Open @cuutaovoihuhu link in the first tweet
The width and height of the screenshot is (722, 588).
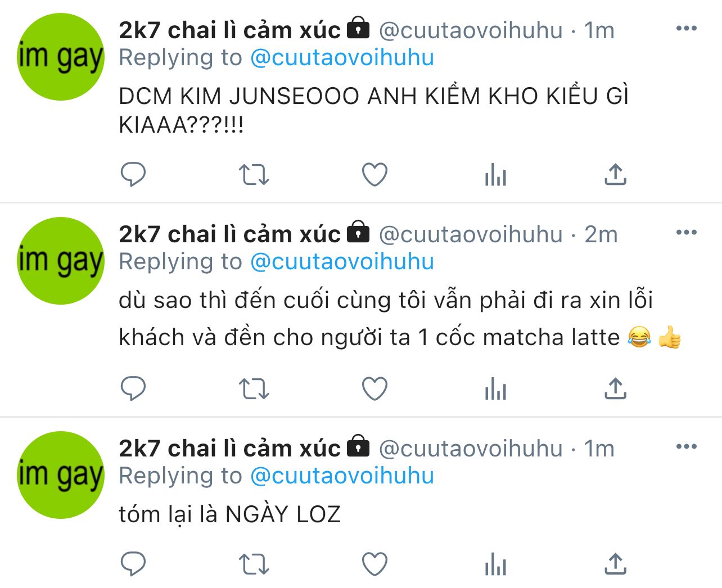[342, 57]
